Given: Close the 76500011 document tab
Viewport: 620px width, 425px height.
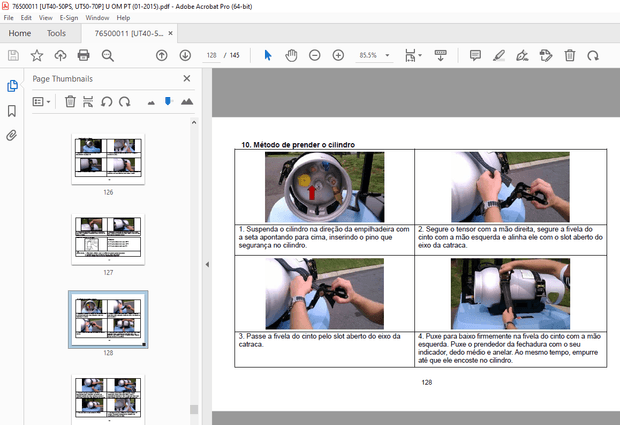Looking at the screenshot, I should 170,33.
